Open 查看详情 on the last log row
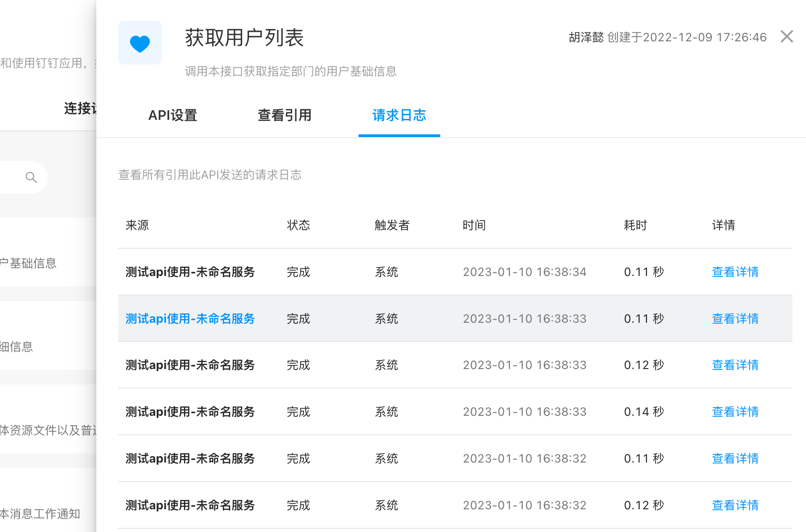 (735, 505)
